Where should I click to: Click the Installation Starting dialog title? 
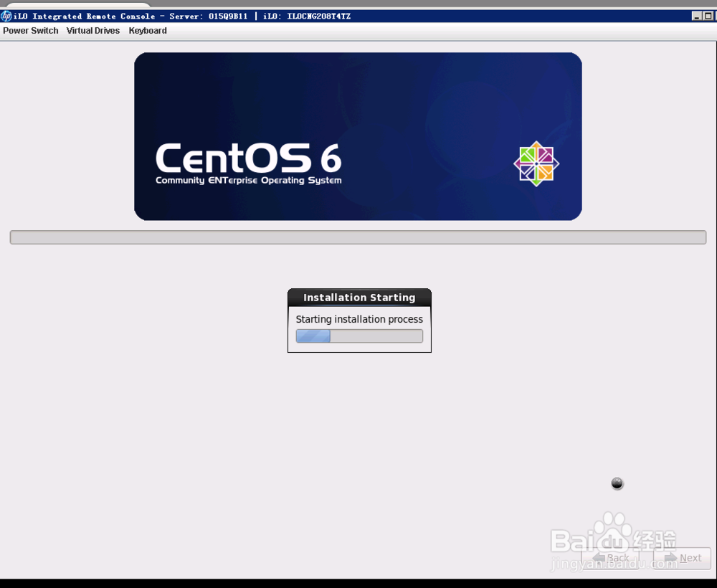(x=359, y=298)
